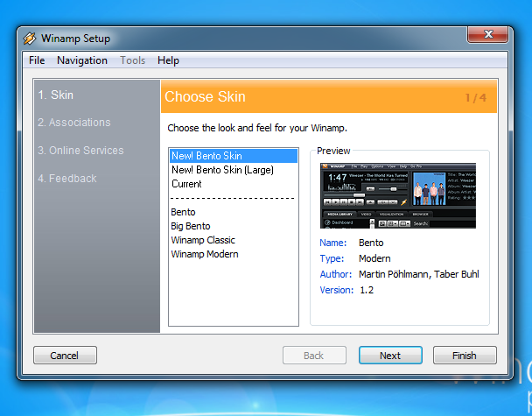Click the type value 'Modern'
This screenshot has height=416, width=532.
tap(374, 258)
